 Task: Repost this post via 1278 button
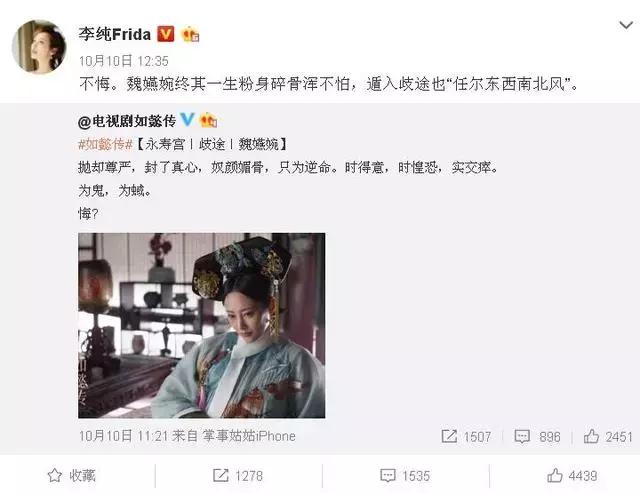[x=238, y=476]
